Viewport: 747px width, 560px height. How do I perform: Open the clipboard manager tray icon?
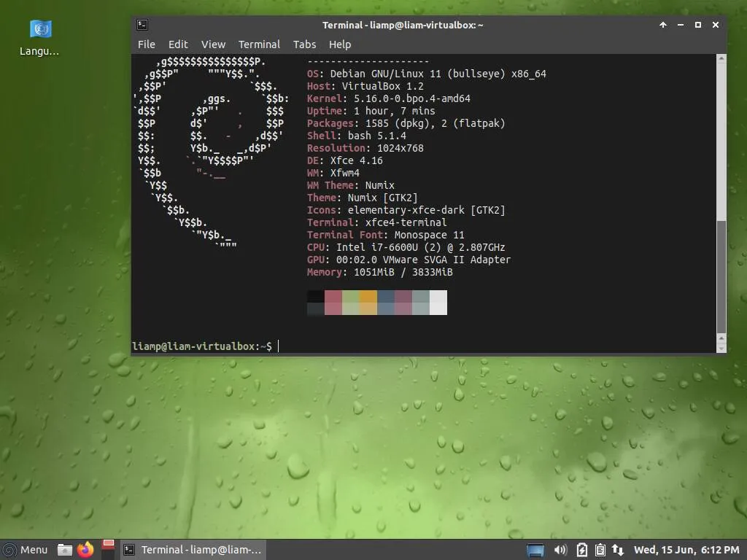pyautogui.click(x=600, y=550)
